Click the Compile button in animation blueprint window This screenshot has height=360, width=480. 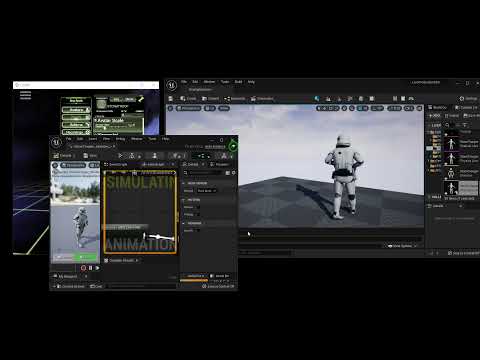click(x=63, y=156)
